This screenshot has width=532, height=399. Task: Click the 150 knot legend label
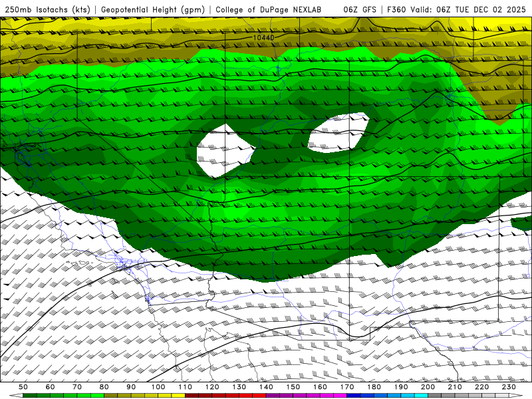pyautogui.click(x=293, y=387)
